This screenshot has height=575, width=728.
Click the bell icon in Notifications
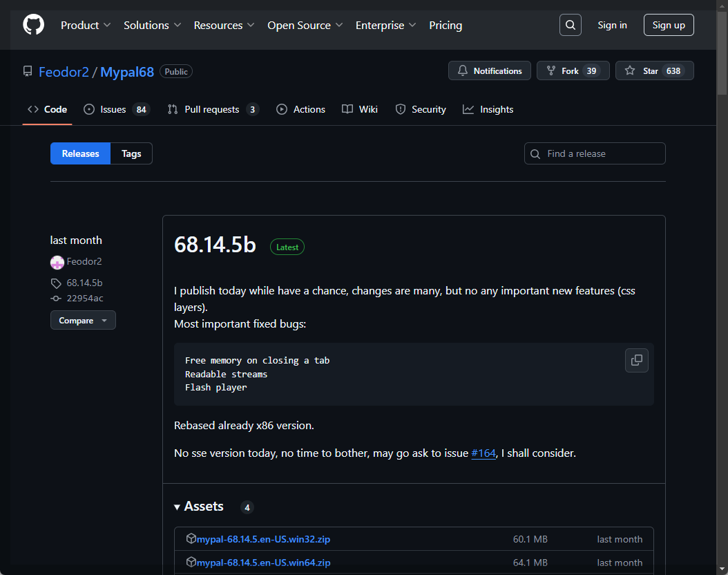pos(463,70)
